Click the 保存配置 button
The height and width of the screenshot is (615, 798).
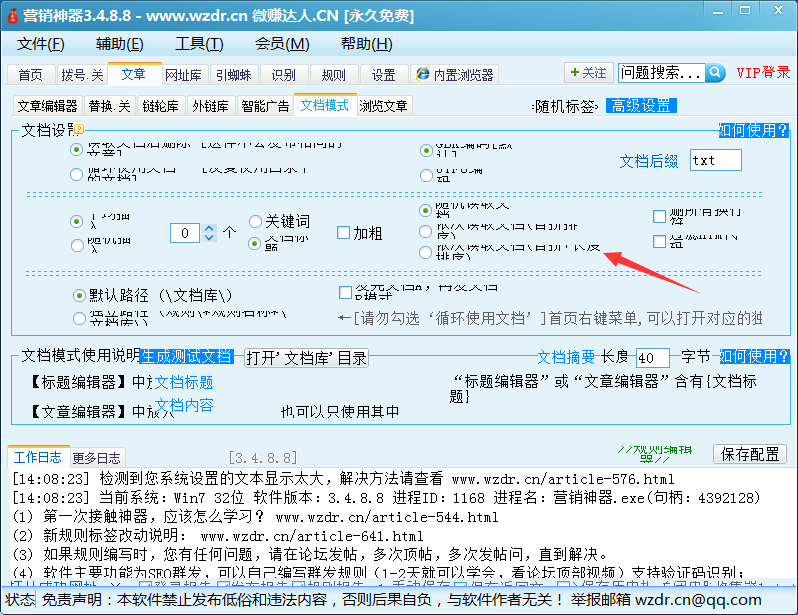click(x=749, y=454)
